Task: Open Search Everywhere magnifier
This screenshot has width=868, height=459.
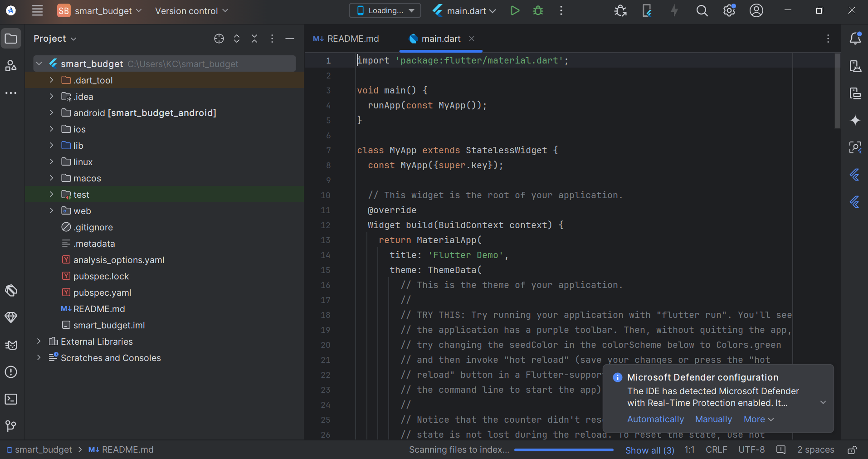Action: tap(702, 11)
